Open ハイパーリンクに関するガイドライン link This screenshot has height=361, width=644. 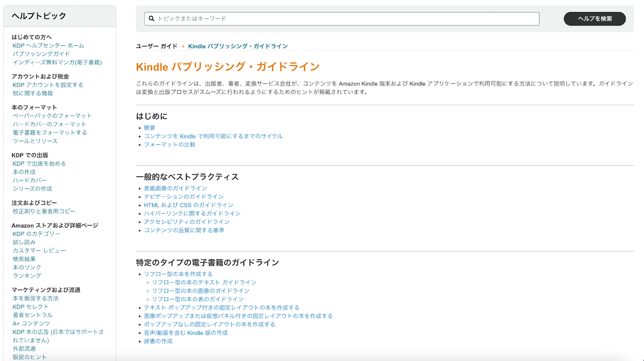192,213
